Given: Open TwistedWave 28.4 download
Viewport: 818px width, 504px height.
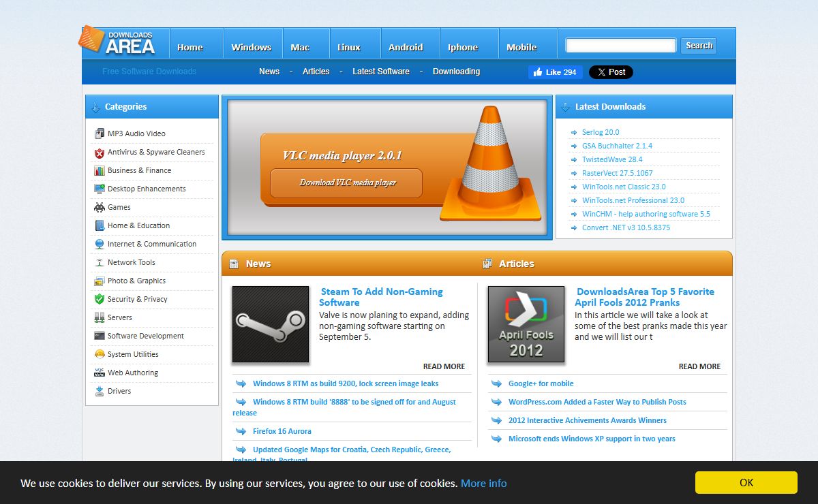Looking at the screenshot, I should (x=612, y=159).
